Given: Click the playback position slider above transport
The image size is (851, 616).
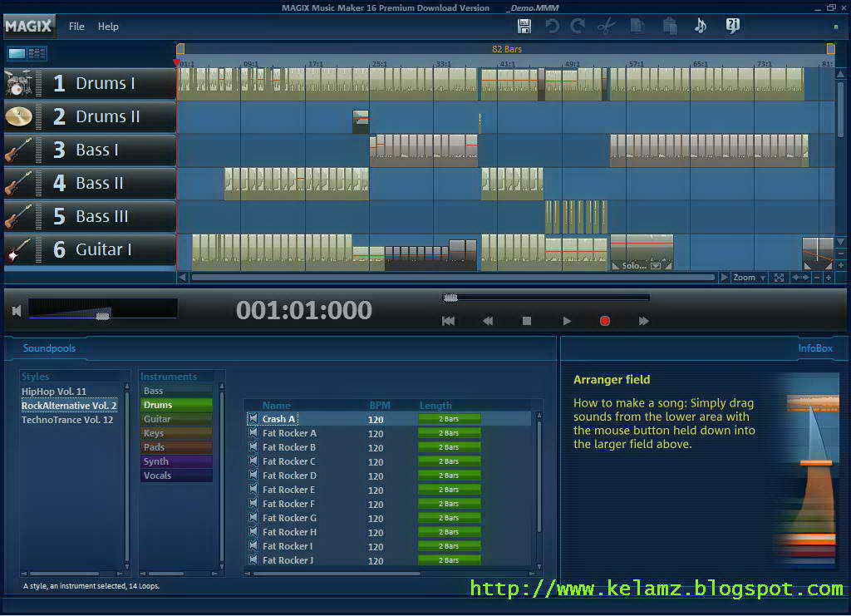Looking at the screenshot, I should pyautogui.click(x=545, y=298).
